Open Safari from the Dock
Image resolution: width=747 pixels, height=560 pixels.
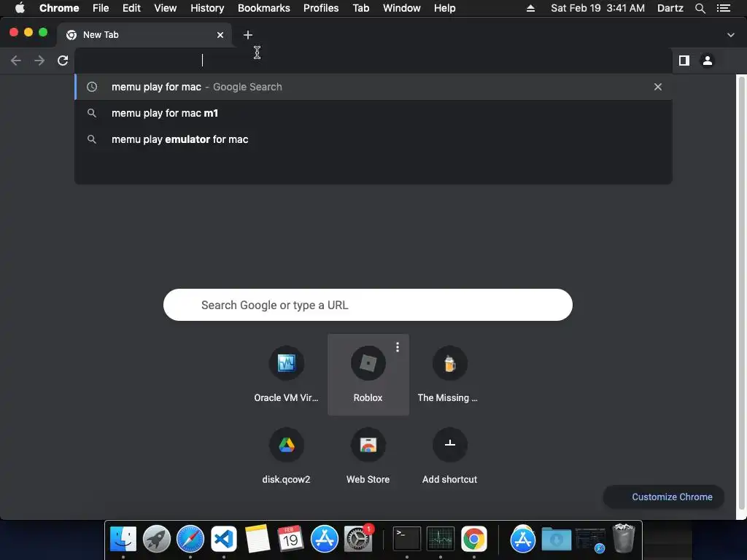click(190, 539)
